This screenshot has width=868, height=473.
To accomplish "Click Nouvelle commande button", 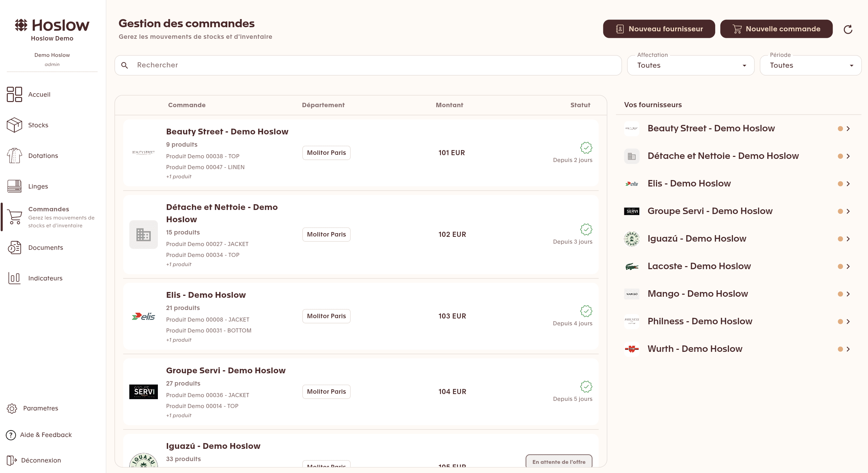I will 776,29.
